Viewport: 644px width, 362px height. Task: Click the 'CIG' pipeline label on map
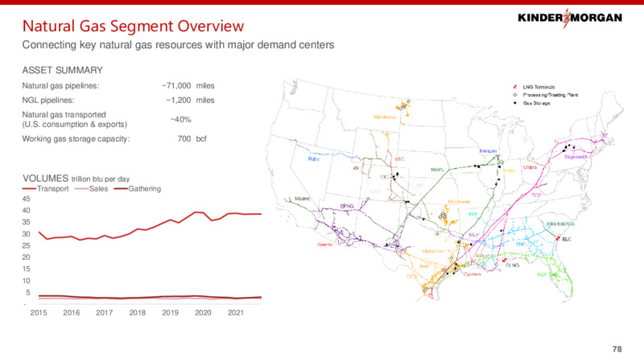[385, 177]
